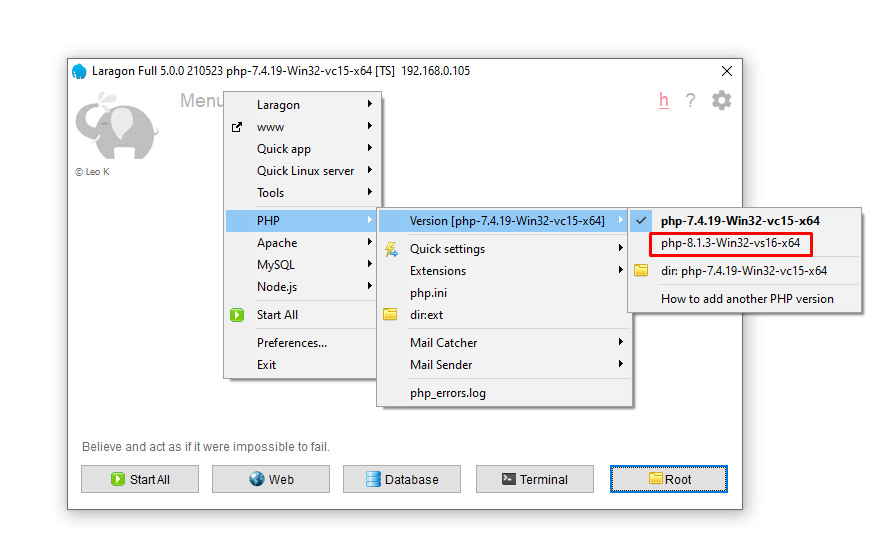
Task: Expand the Quick app submenu
Action: (302, 149)
